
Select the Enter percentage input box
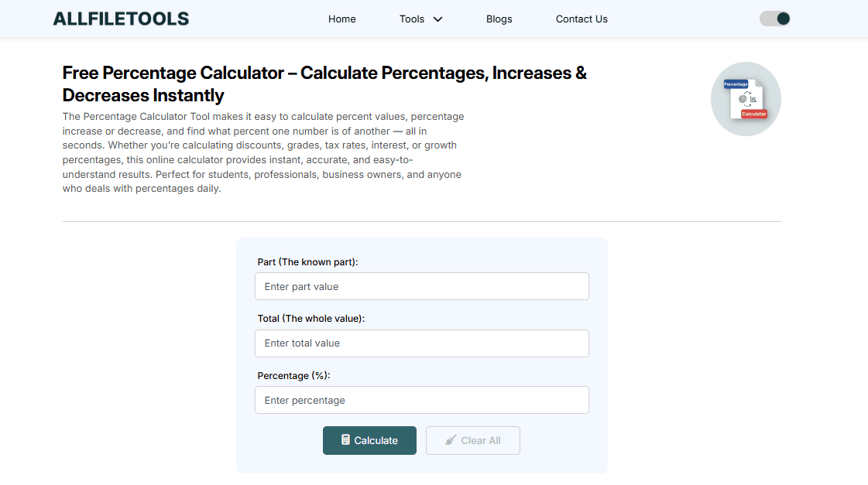(x=421, y=400)
